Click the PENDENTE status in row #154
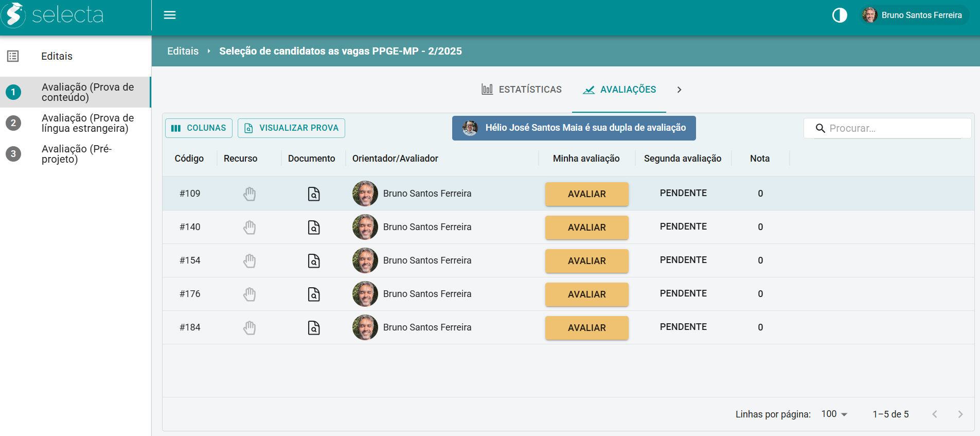 [683, 260]
